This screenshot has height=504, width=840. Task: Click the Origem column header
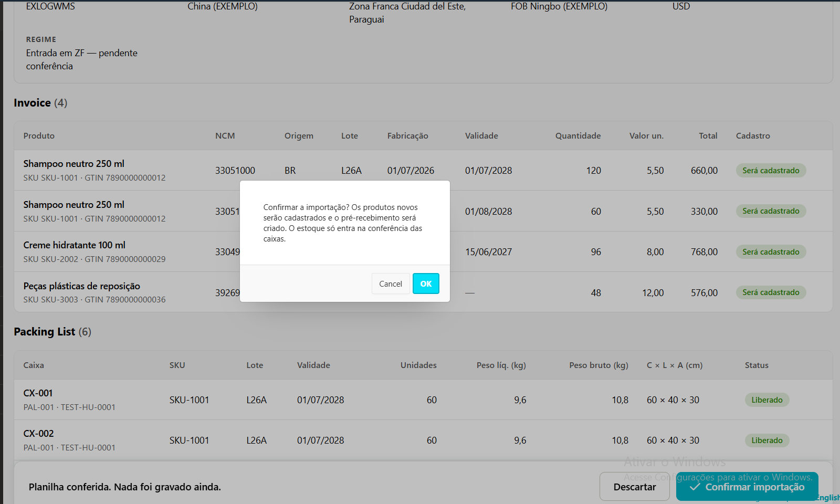299,135
